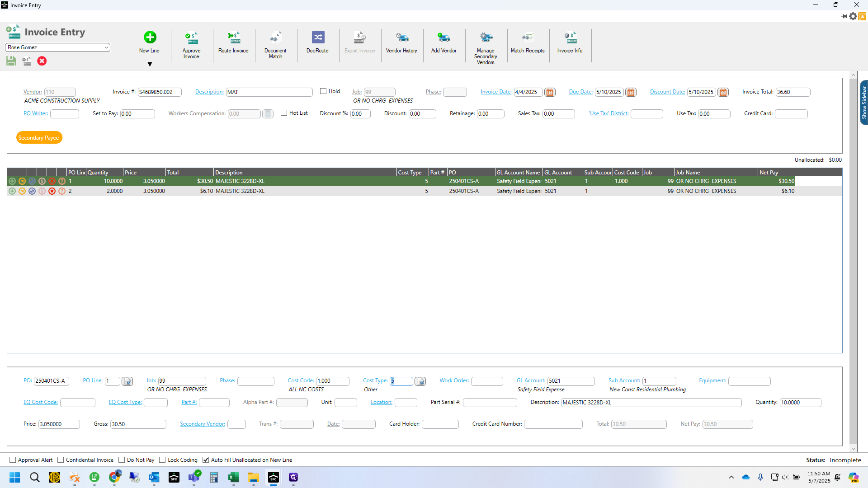868x488 pixels.
Task: Enable the Do Not Pay checkbox
Action: coord(122,460)
